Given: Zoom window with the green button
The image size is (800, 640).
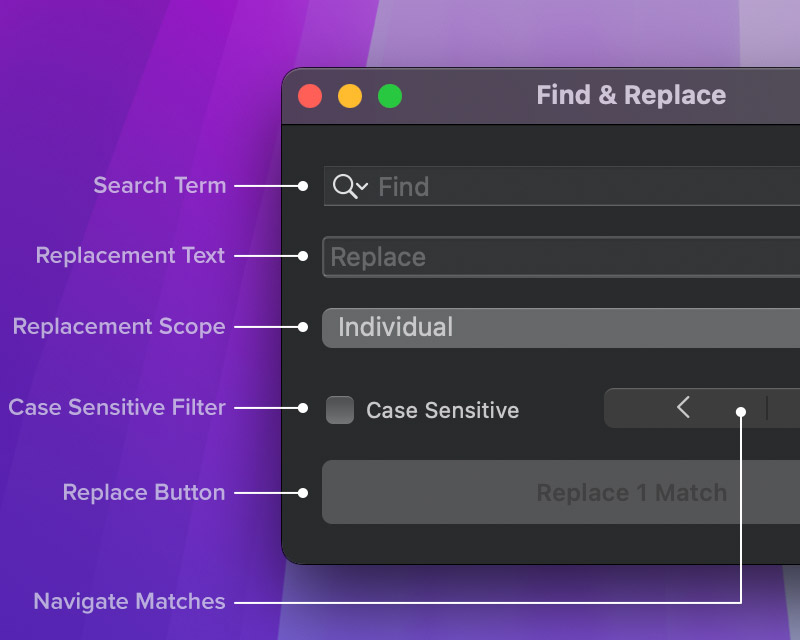Looking at the screenshot, I should (390, 96).
